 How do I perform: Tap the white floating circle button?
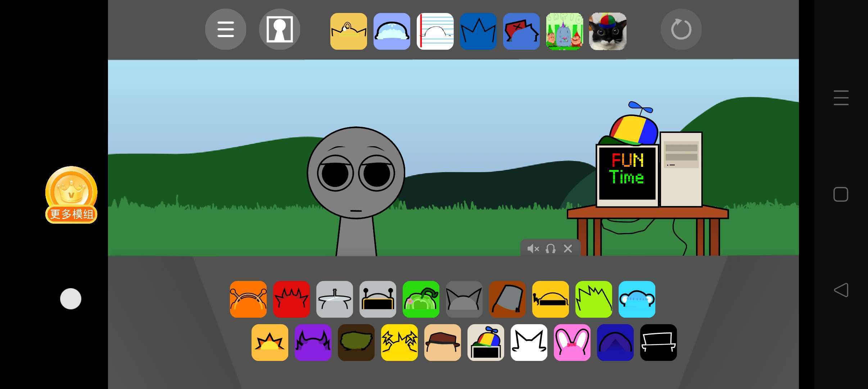click(71, 299)
